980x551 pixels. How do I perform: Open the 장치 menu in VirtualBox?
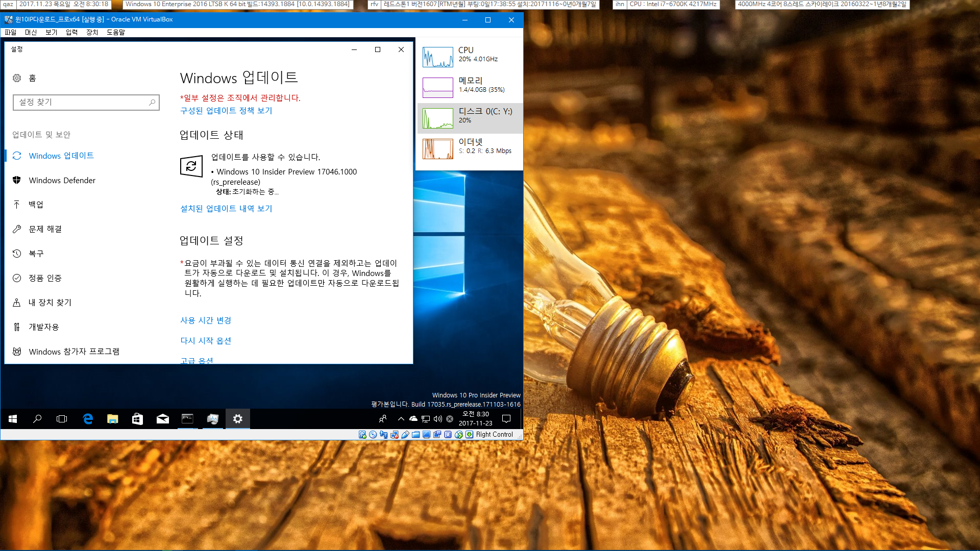click(92, 32)
